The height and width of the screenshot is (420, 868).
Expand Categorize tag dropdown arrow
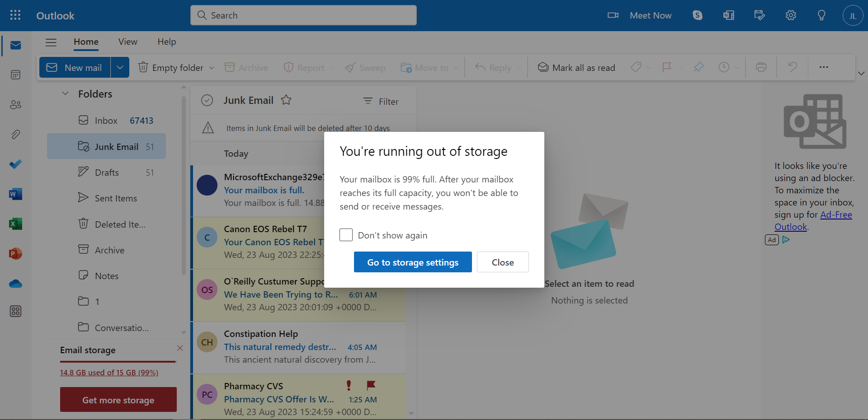pos(649,68)
